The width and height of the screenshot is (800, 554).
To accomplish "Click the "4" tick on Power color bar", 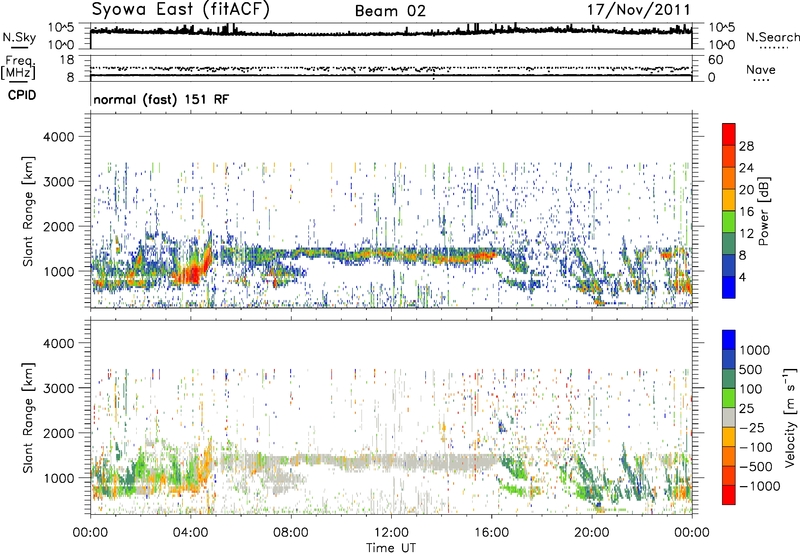I will pos(742,277).
